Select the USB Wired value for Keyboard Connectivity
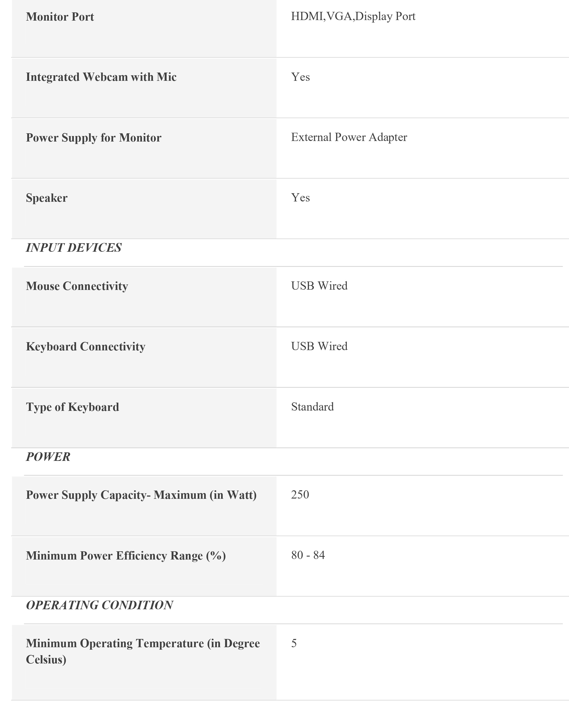The width and height of the screenshot is (569, 728). point(319,346)
